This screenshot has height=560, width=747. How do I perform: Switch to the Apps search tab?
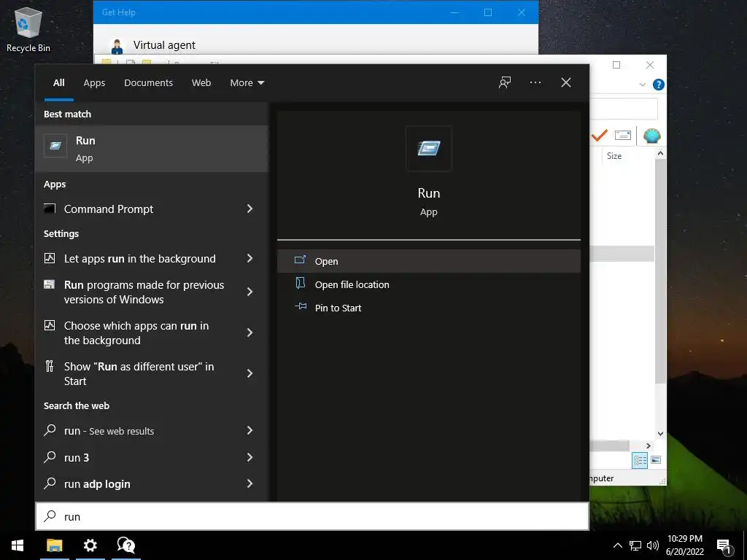94,83
